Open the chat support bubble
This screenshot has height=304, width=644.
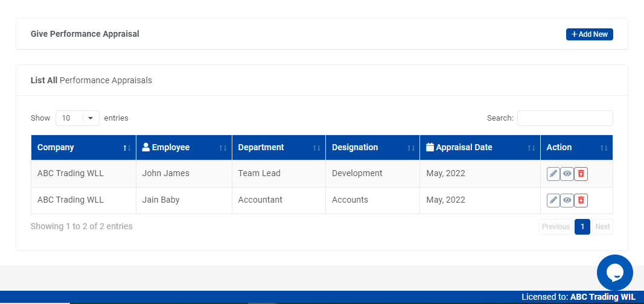[x=614, y=273]
